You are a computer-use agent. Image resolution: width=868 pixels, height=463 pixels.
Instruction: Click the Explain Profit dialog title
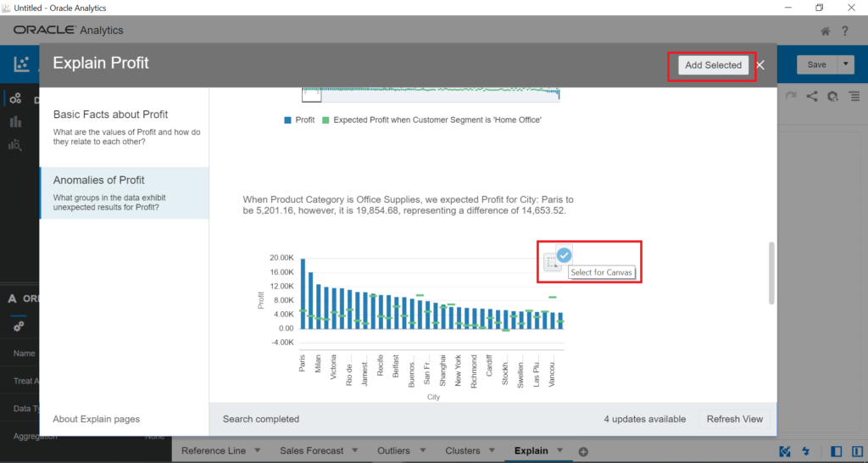tap(101, 63)
